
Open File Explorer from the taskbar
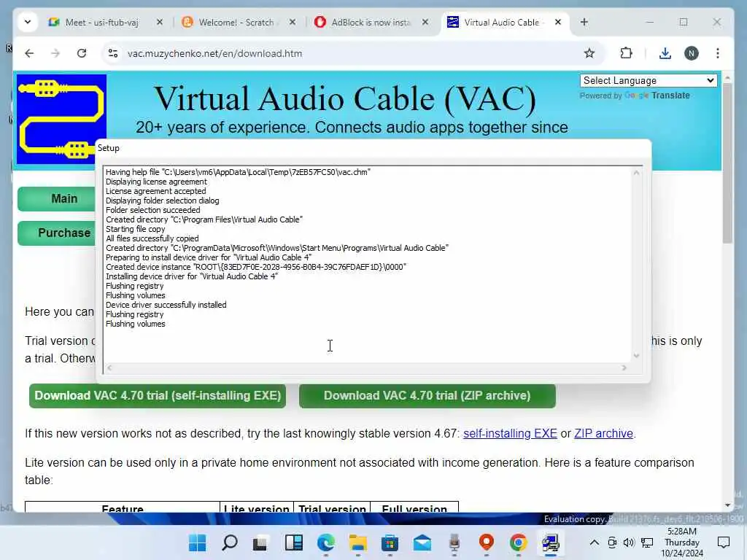point(357,542)
